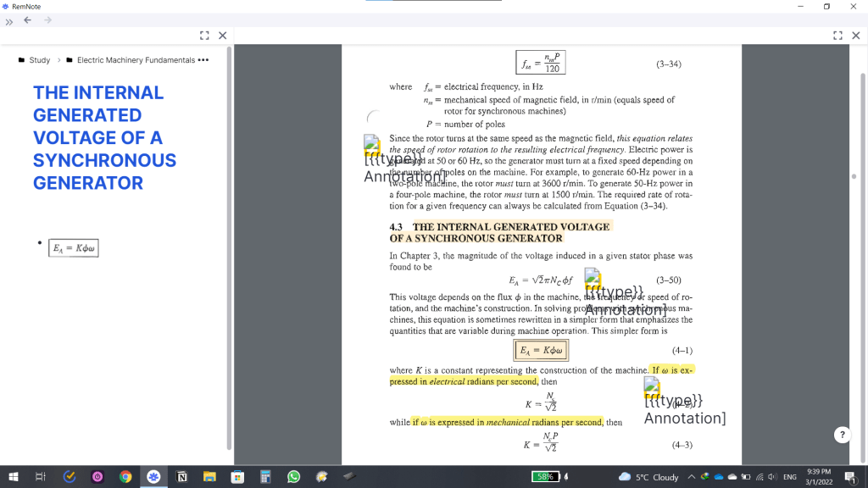This screenshot has height=488, width=868.
Task: Click the Help question mark button
Action: [x=842, y=435]
